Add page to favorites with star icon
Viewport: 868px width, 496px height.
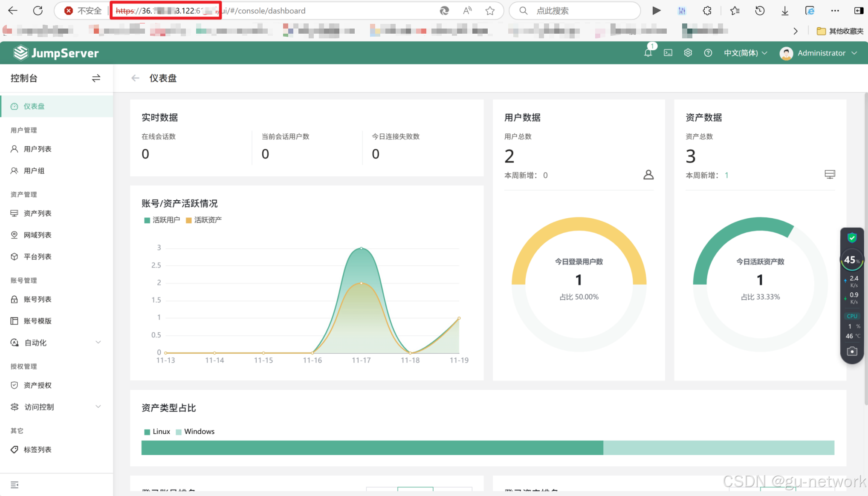[490, 11]
